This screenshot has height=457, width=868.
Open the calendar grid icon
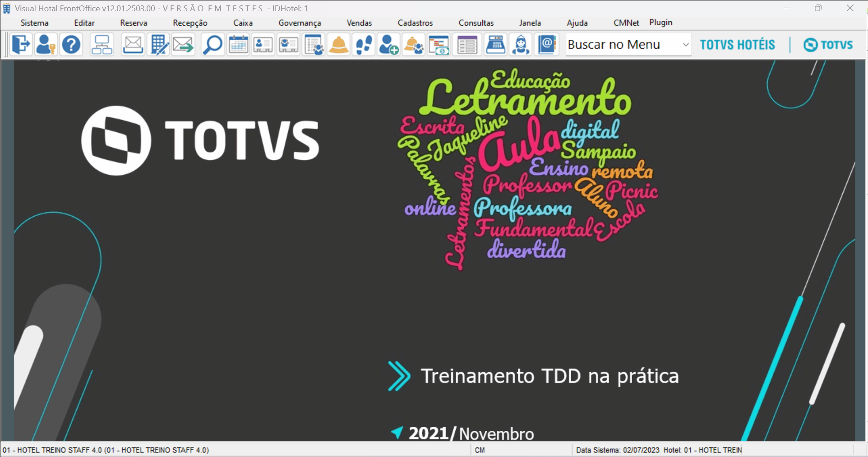(238, 45)
